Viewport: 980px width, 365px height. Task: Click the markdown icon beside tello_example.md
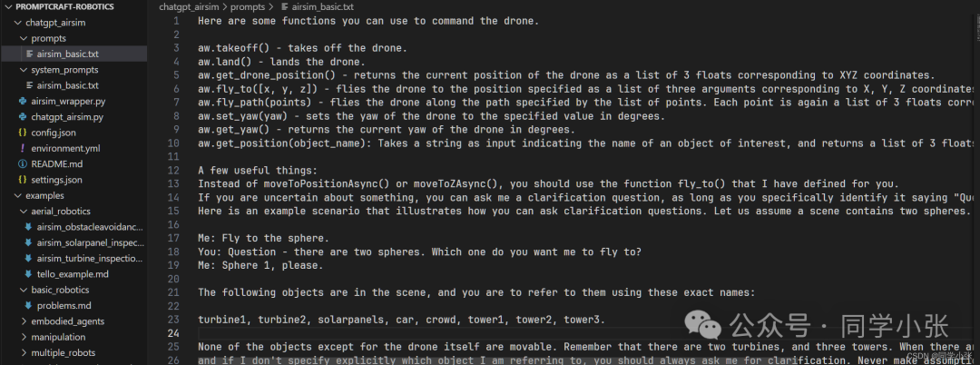pos(29,273)
